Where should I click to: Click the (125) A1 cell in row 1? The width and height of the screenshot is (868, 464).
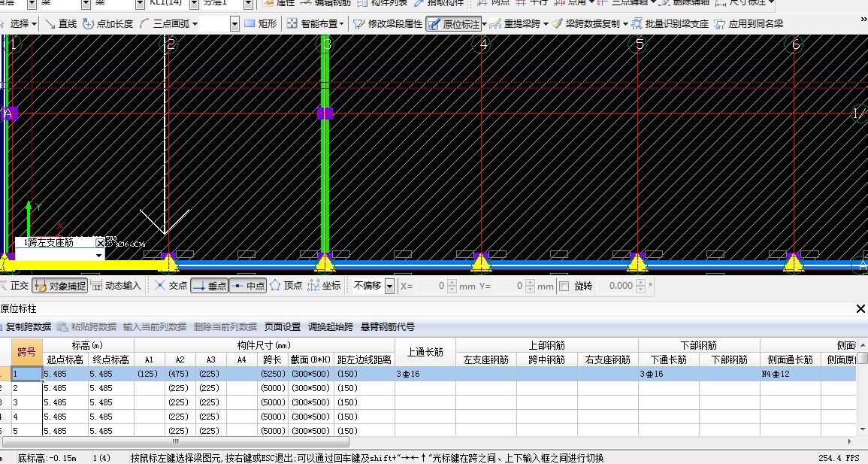click(149, 374)
